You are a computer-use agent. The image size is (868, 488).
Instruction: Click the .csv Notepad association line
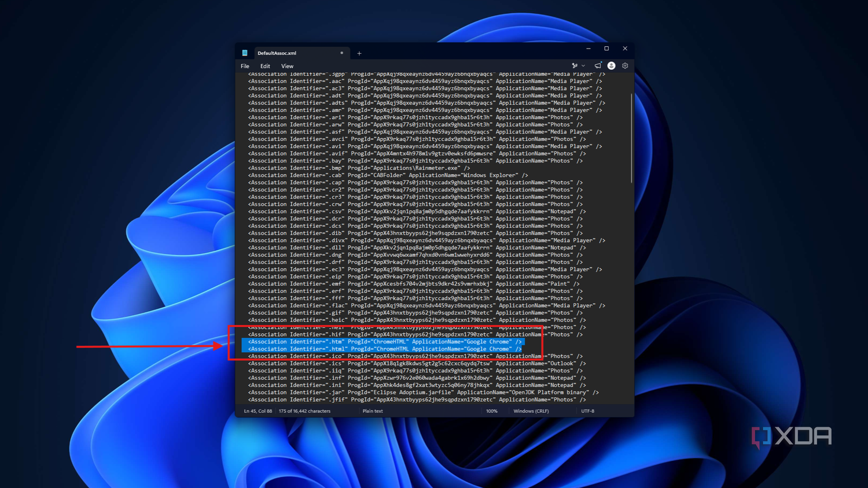click(417, 212)
